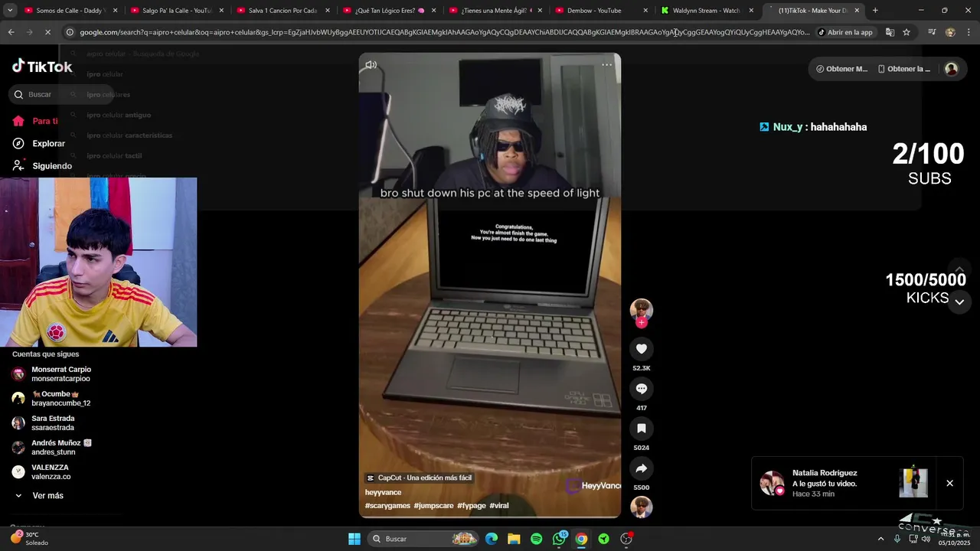This screenshot has width=980, height=551.
Task: Like the video with the heart icon
Action: [642, 349]
